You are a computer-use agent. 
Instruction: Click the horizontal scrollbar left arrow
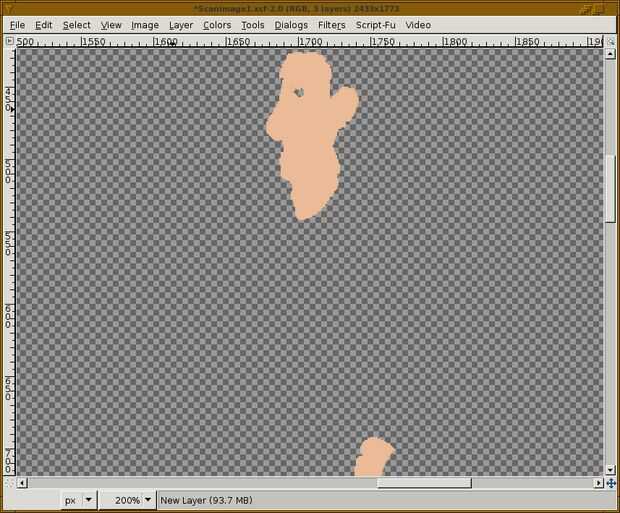point(22,483)
